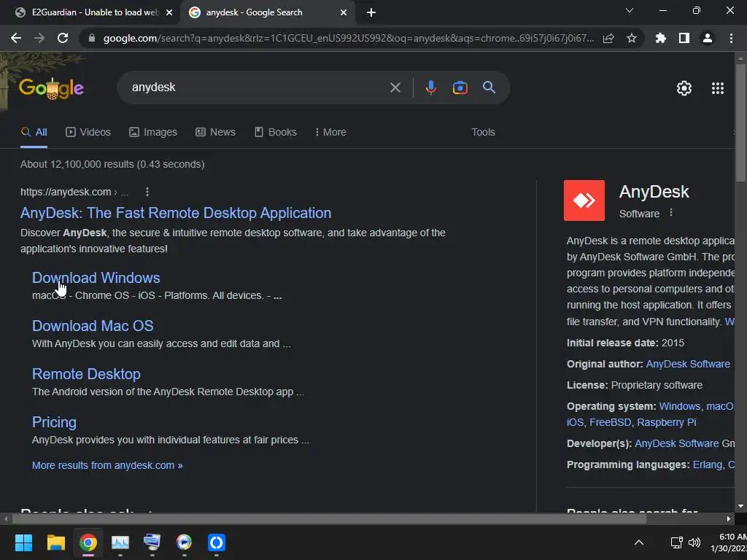Open AnyDesk Software developer link
Screen dimensions: 747x560
[676, 443]
